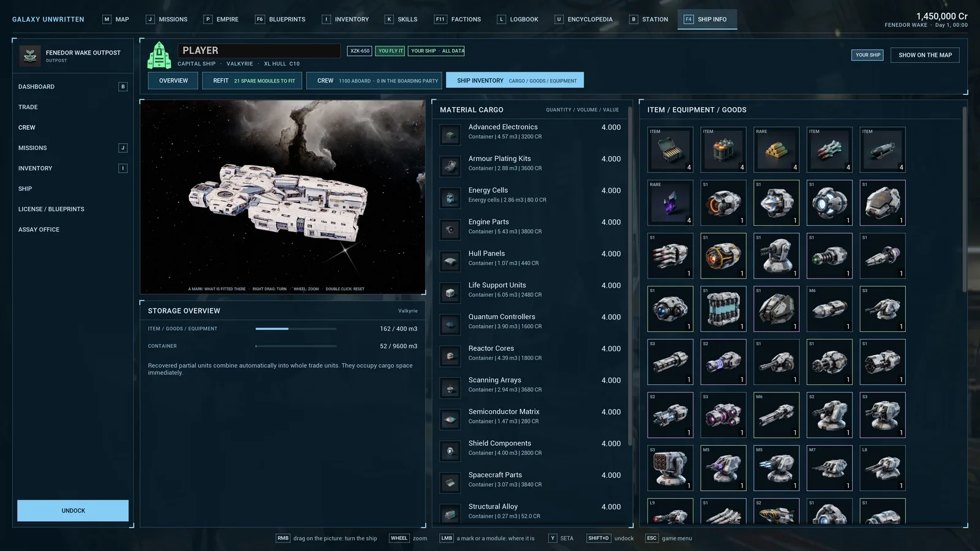Image resolution: width=980 pixels, height=551 pixels.
Task: Select the gold bars rare item
Action: 777,150
